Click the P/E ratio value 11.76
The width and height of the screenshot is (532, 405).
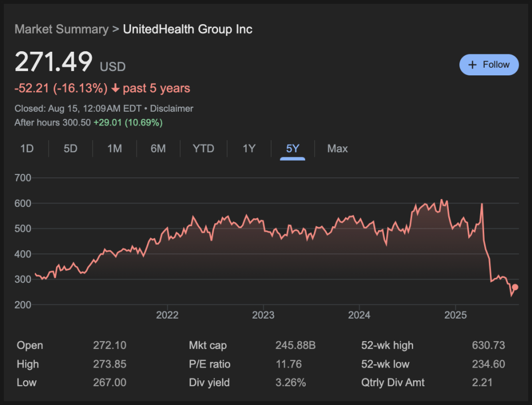pos(289,364)
